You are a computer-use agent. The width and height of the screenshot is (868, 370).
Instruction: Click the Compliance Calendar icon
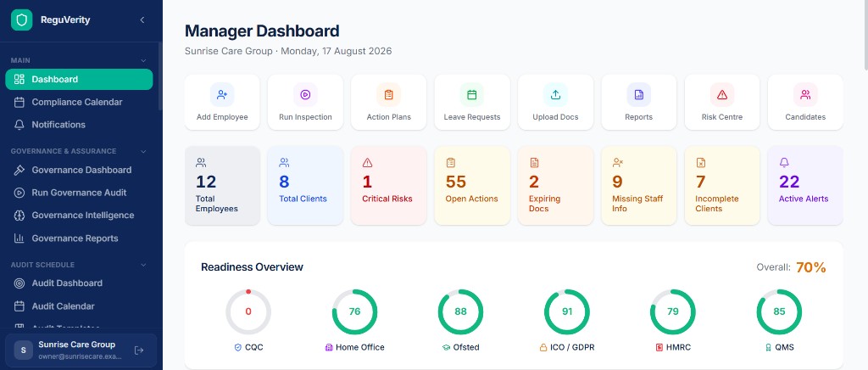(19, 102)
